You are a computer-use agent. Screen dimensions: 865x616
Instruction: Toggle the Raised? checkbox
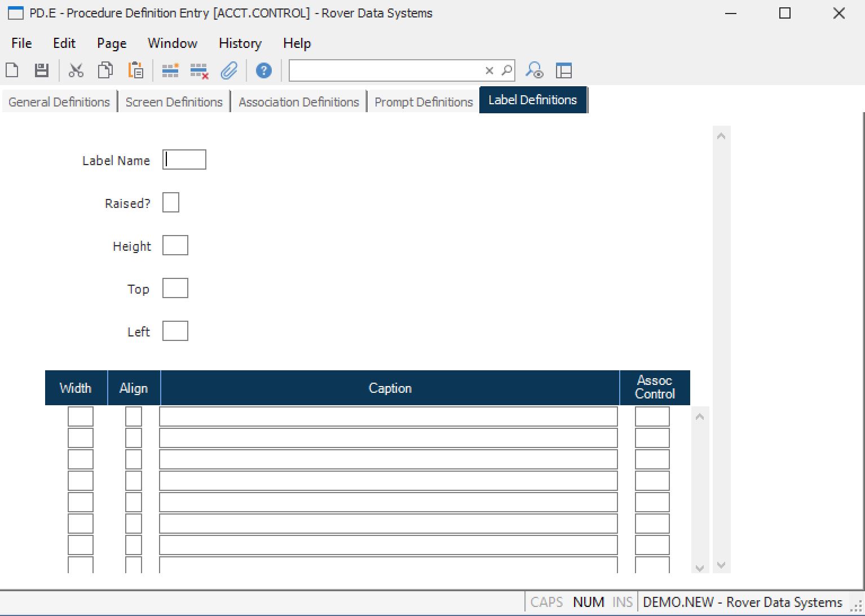point(171,203)
